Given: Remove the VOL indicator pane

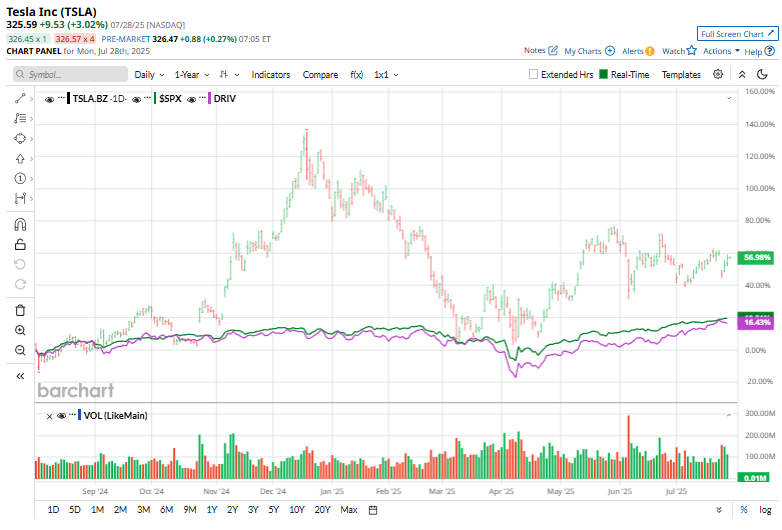Looking at the screenshot, I should [x=49, y=416].
